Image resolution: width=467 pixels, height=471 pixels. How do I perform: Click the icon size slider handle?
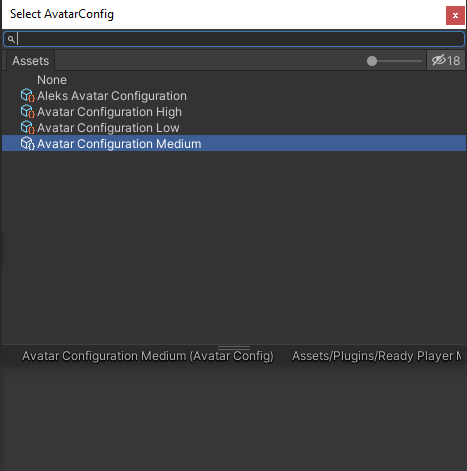(372, 61)
